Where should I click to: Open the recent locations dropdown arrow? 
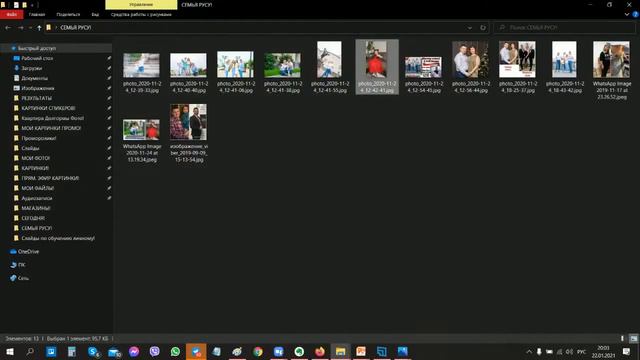30,28
